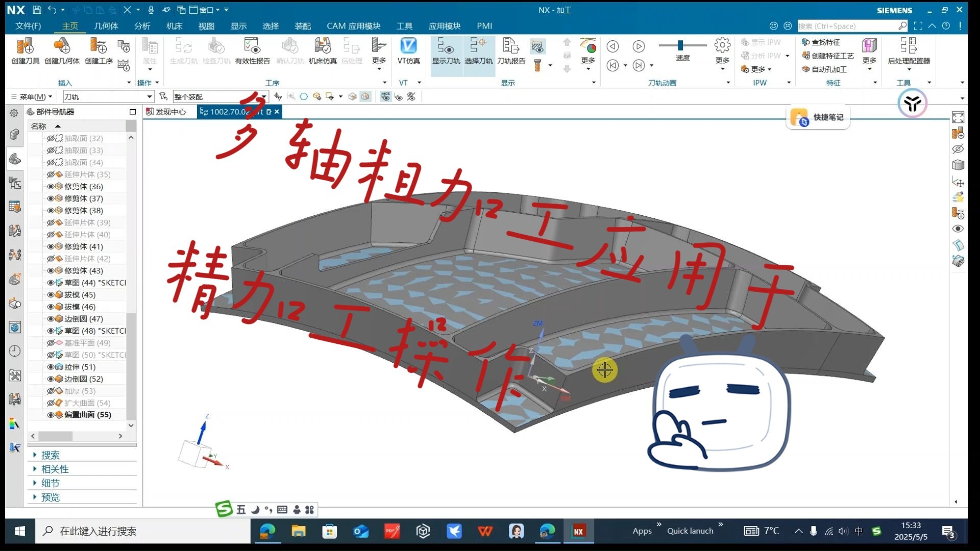The width and height of the screenshot is (980, 551).
Task: Switch to the CAM 应用模块 ribbon tab
Action: click(x=353, y=26)
